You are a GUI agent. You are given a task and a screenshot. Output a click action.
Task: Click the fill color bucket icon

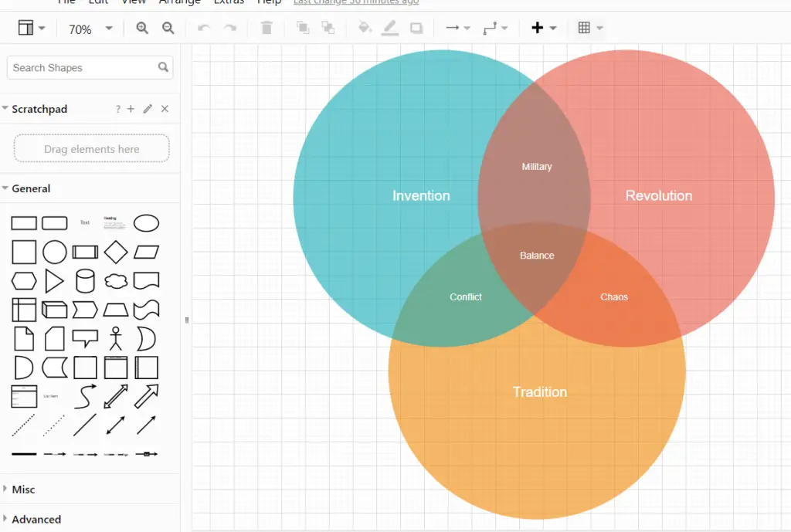(365, 27)
